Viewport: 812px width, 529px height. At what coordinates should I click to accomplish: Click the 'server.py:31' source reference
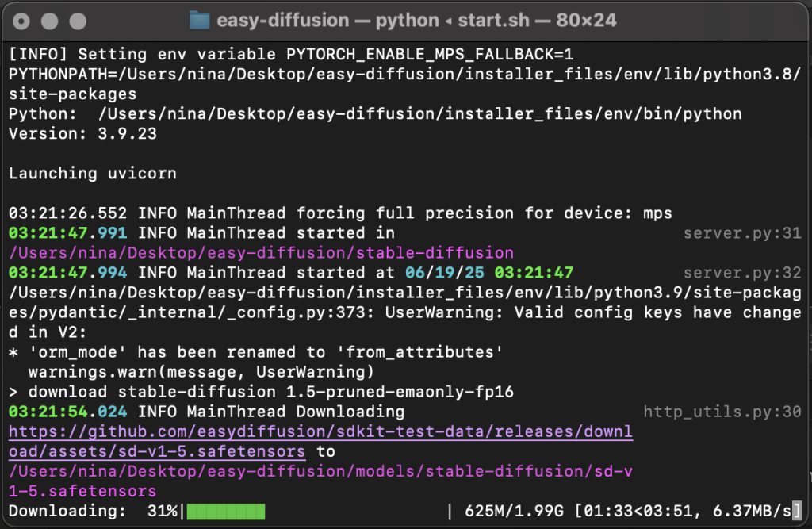pos(742,233)
